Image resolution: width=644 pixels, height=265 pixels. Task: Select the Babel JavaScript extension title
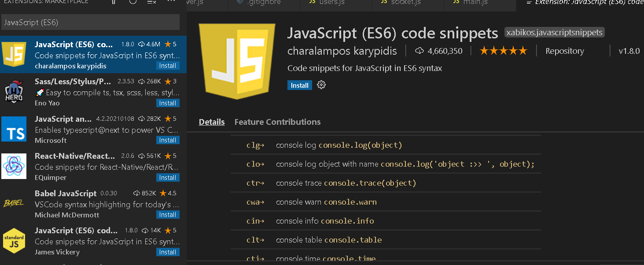tap(66, 193)
